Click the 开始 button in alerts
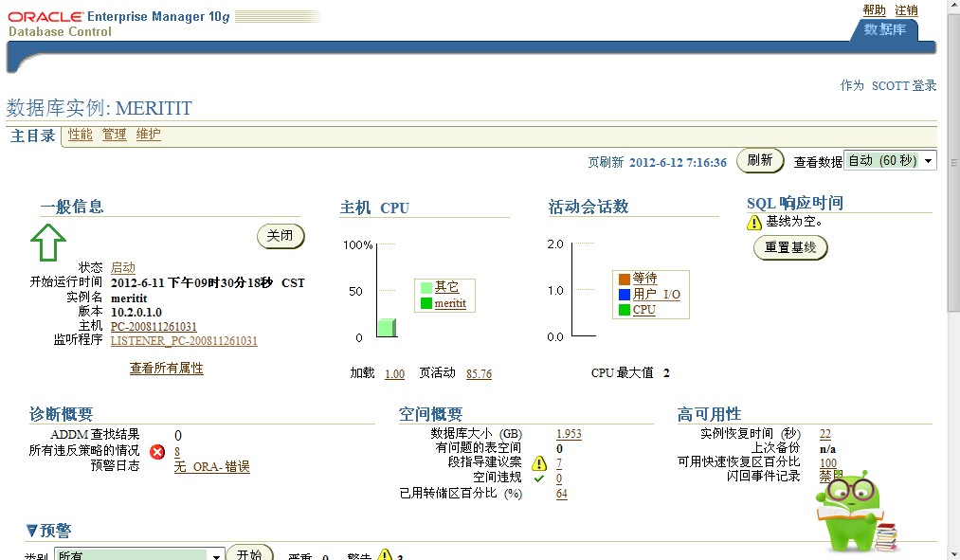Screen dimensions: 960x560 [250, 553]
